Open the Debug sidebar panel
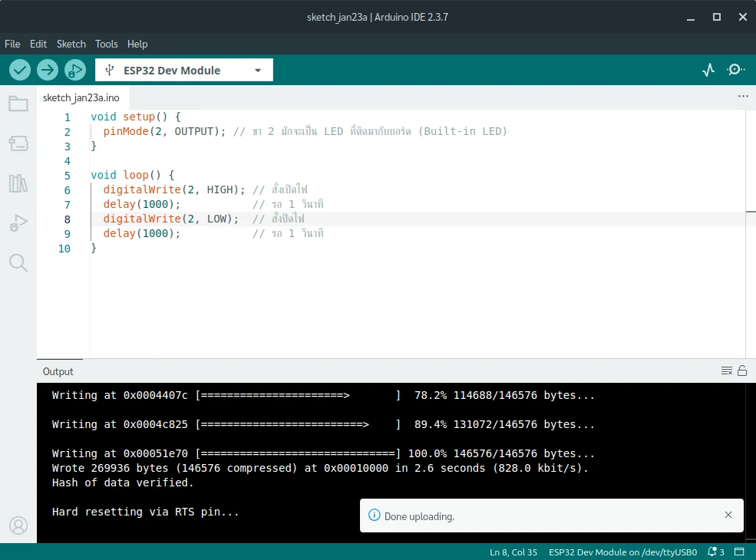Image resolution: width=756 pixels, height=560 pixels. point(18,223)
